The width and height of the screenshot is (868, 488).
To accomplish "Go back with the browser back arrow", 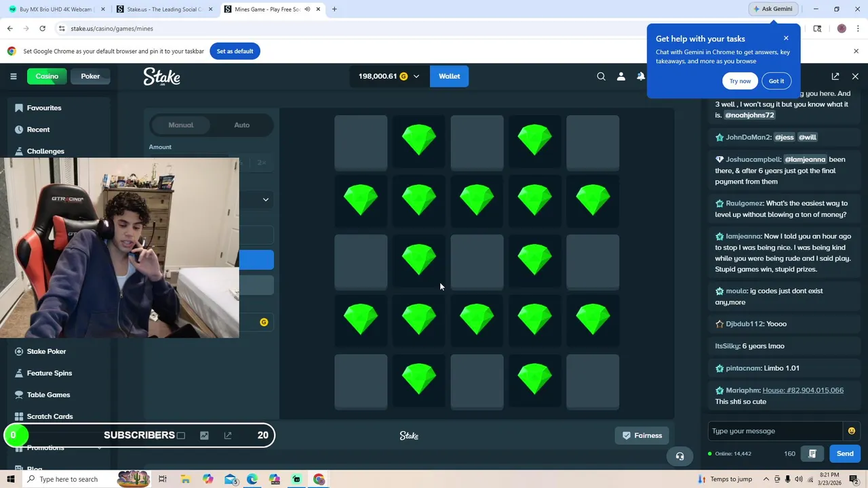I will [9, 28].
